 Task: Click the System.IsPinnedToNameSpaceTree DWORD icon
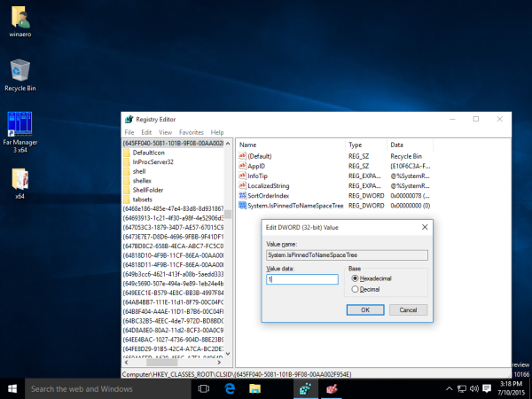(x=242, y=206)
